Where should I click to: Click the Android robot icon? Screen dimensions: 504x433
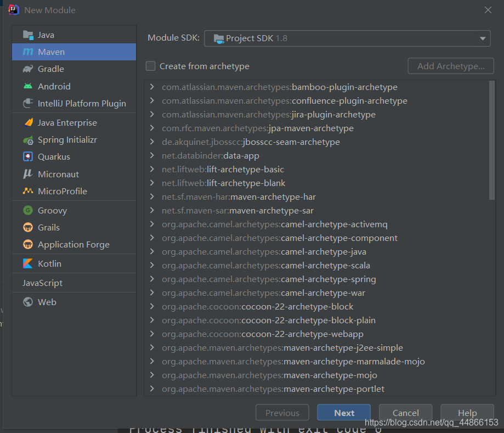(x=28, y=86)
